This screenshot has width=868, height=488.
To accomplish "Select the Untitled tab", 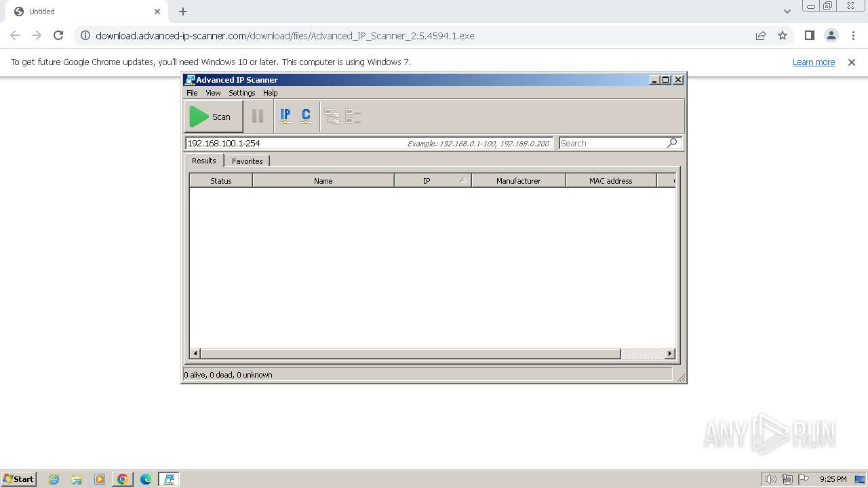I will pos(86,12).
